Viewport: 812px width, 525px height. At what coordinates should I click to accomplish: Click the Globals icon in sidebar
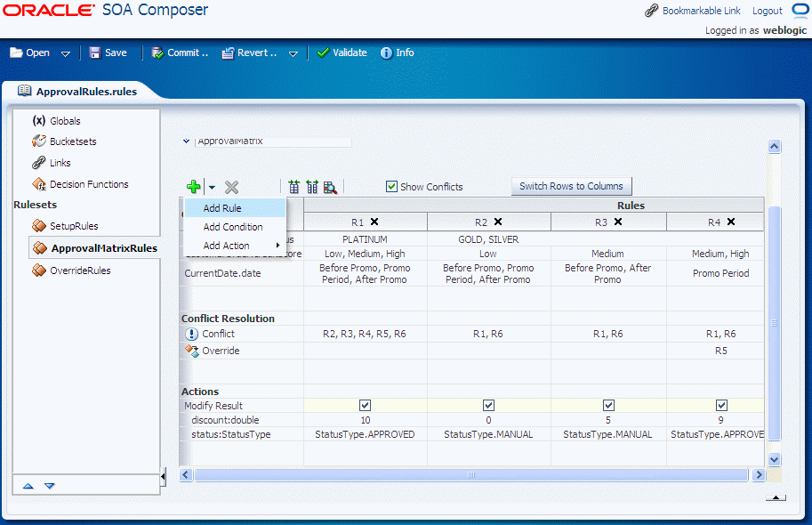[x=39, y=121]
